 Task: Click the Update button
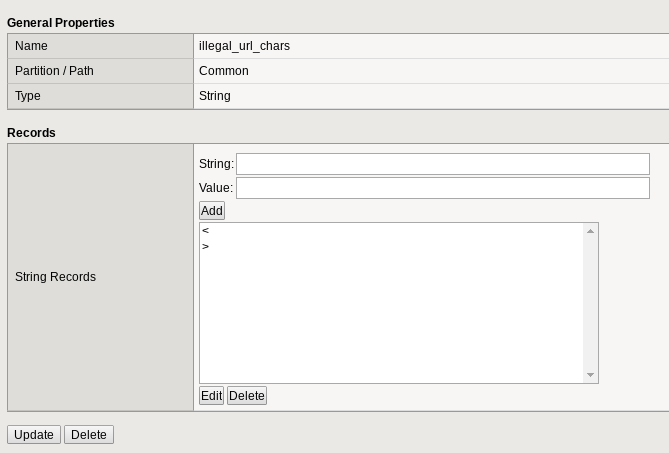pos(34,435)
